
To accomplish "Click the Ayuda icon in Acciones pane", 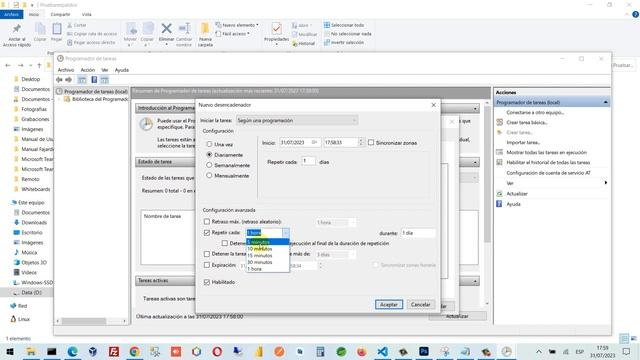I will click(x=499, y=204).
